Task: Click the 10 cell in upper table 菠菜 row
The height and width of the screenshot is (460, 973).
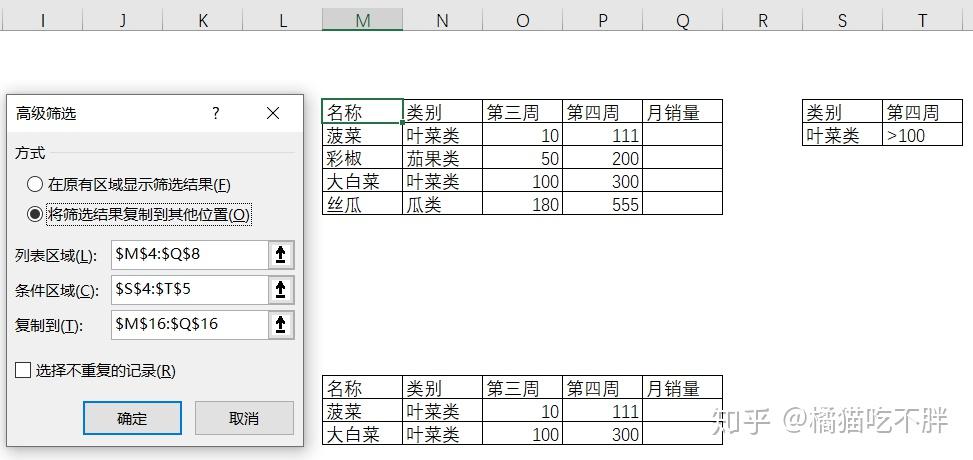Action: click(x=522, y=135)
